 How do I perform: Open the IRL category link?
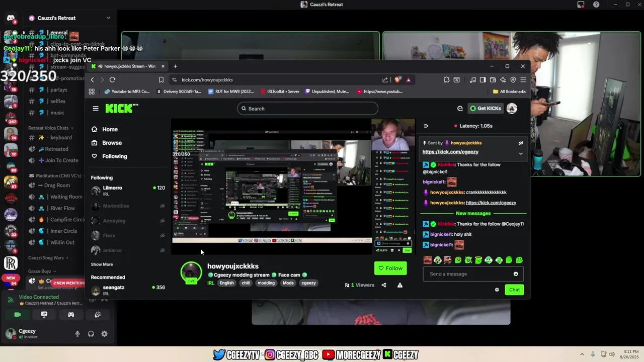[x=211, y=283]
